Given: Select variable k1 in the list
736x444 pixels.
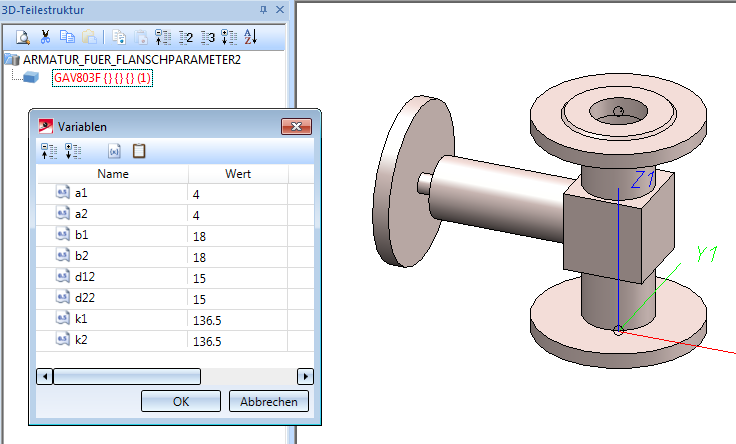Looking at the screenshot, I should pos(81,319).
